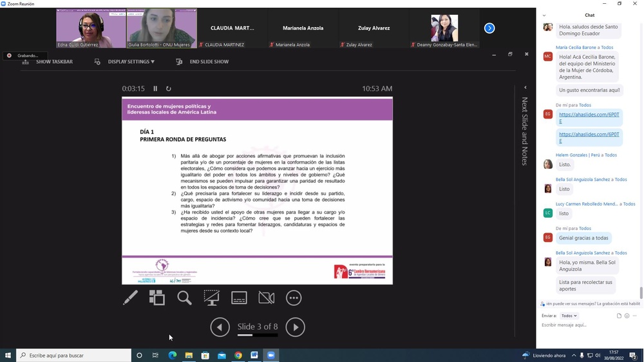Toggle subtitles in presenter view
Viewport: 644px width, 362px height.
(x=239, y=298)
